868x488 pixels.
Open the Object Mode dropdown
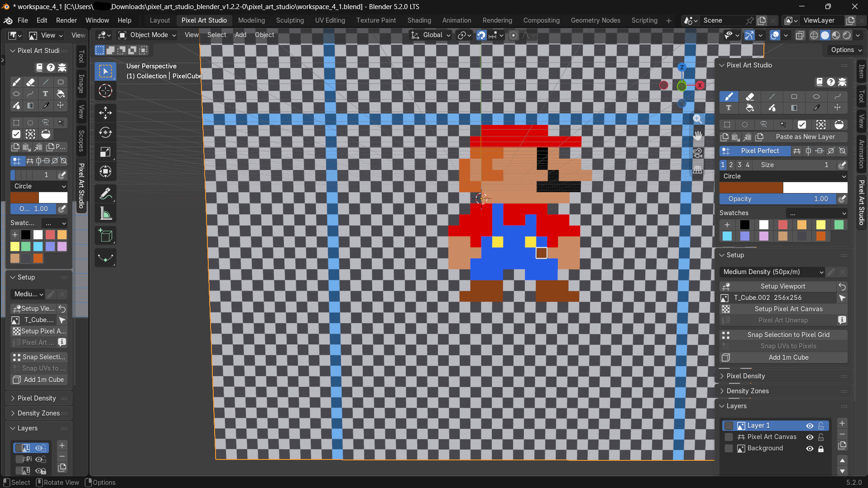[147, 35]
